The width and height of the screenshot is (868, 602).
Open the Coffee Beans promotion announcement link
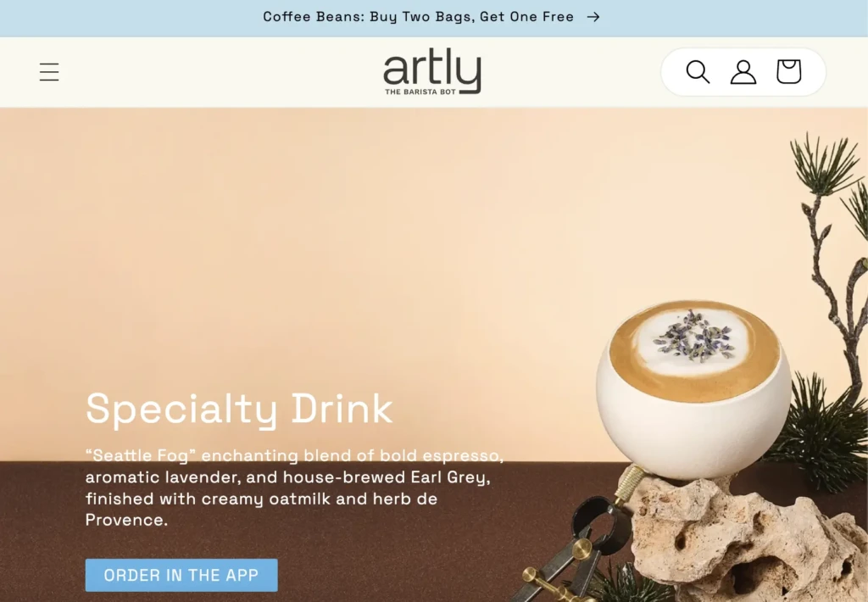[418, 17]
